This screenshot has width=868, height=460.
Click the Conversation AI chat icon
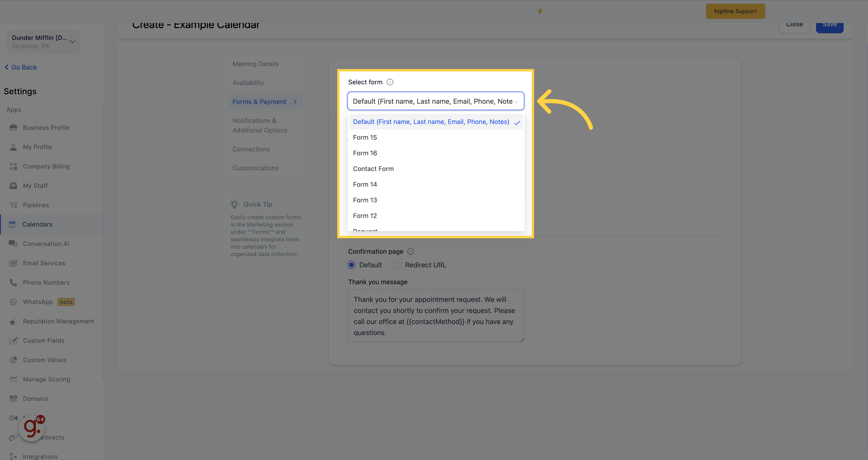click(13, 244)
